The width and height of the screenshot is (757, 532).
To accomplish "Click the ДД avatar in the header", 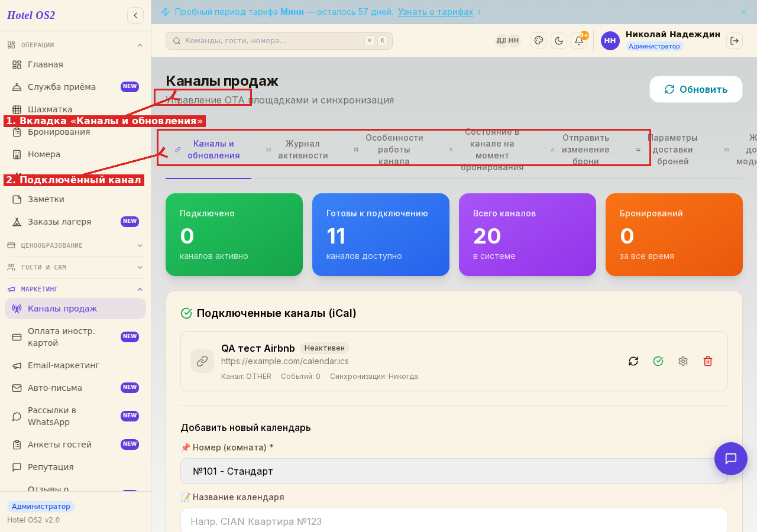I will [501, 40].
